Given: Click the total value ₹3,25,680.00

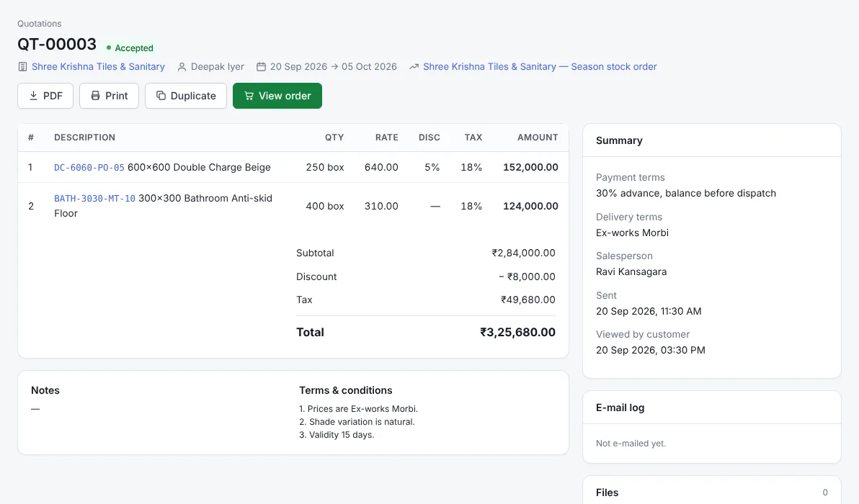Looking at the screenshot, I should click(x=517, y=332).
